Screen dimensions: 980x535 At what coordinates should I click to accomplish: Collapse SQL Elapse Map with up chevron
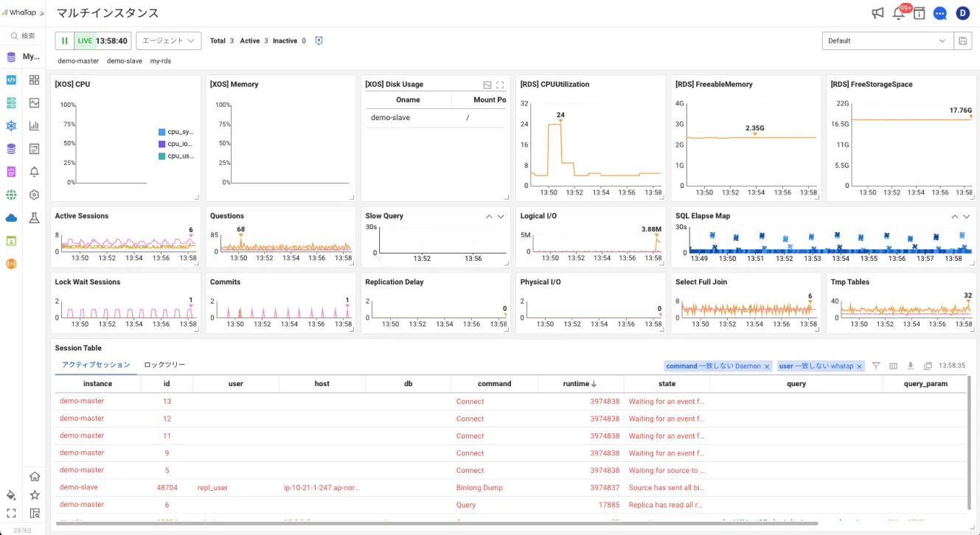tap(955, 217)
